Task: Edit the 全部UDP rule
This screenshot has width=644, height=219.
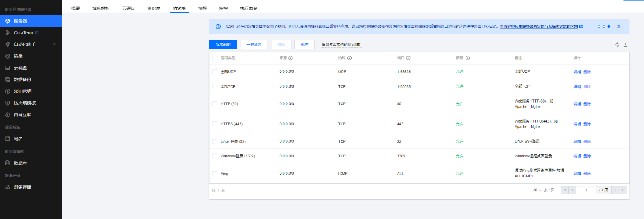Action: pos(577,72)
